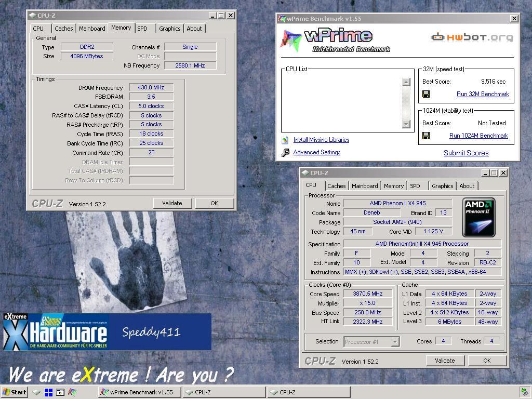
Task: Click OK in the Memory CPU-Z window
Action: coord(214,203)
